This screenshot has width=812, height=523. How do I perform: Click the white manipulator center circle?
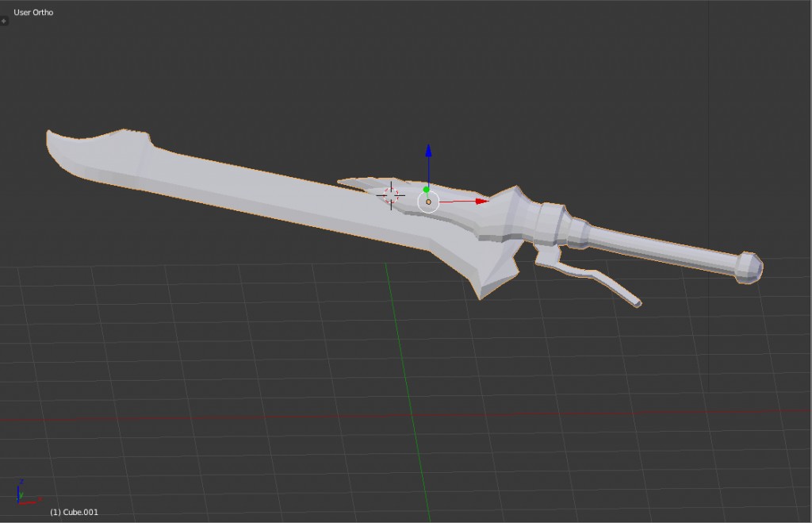point(428,202)
